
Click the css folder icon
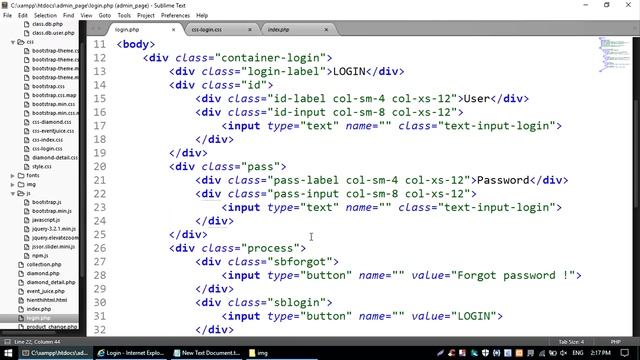coord(20,42)
